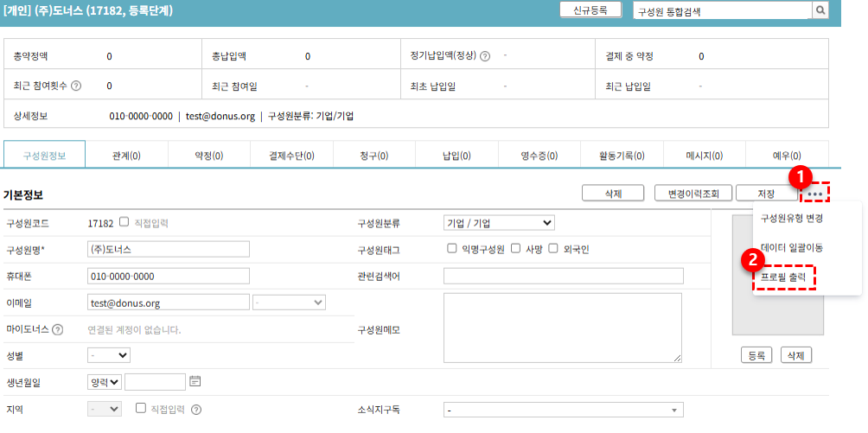
Task: Click the 구성원메모 text area
Action: pos(563,328)
